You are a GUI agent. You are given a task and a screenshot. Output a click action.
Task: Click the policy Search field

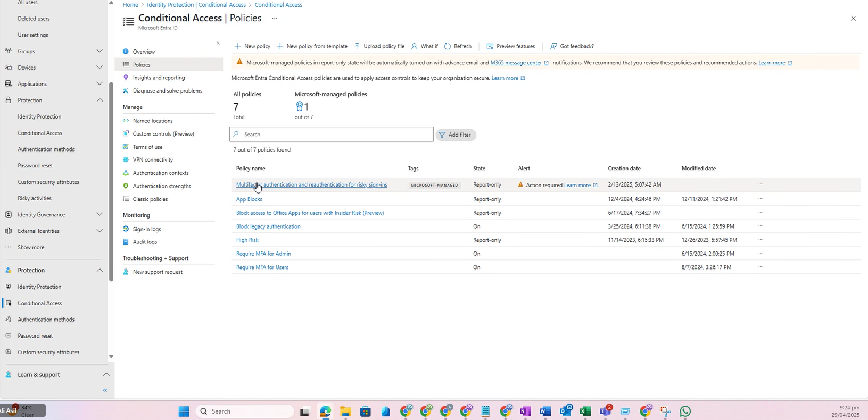tap(332, 134)
